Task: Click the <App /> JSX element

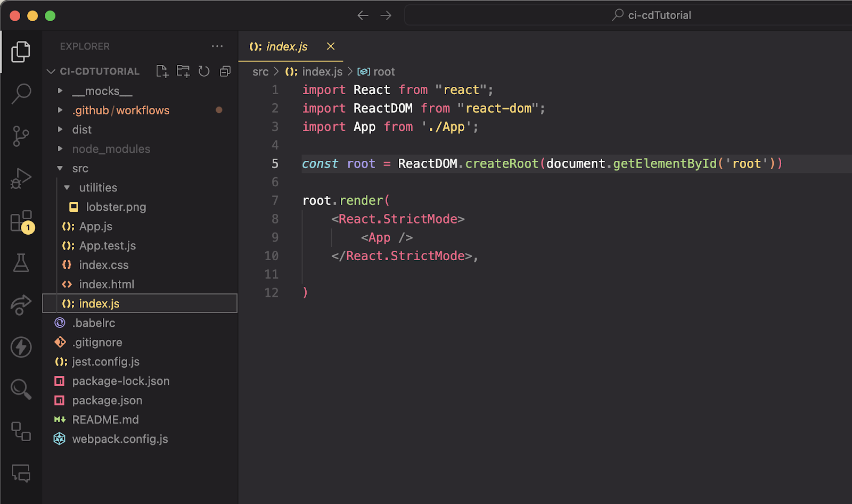Action: tap(387, 237)
